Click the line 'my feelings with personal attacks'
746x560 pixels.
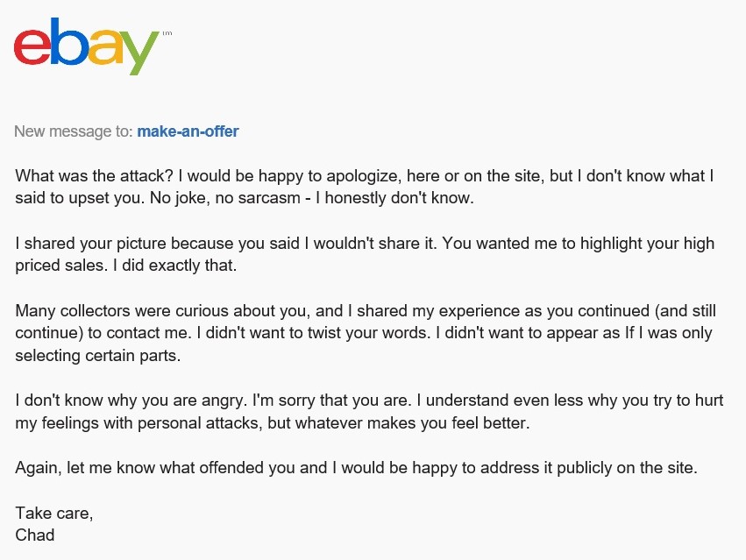click(273, 423)
